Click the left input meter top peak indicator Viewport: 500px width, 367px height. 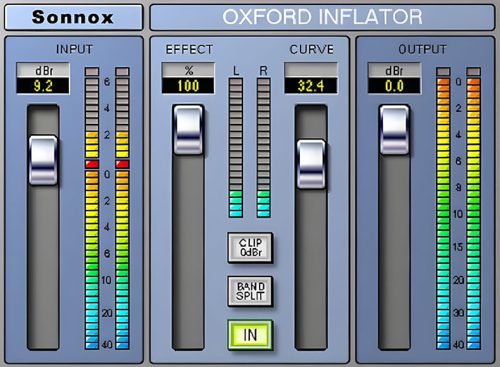tap(92, 71)
